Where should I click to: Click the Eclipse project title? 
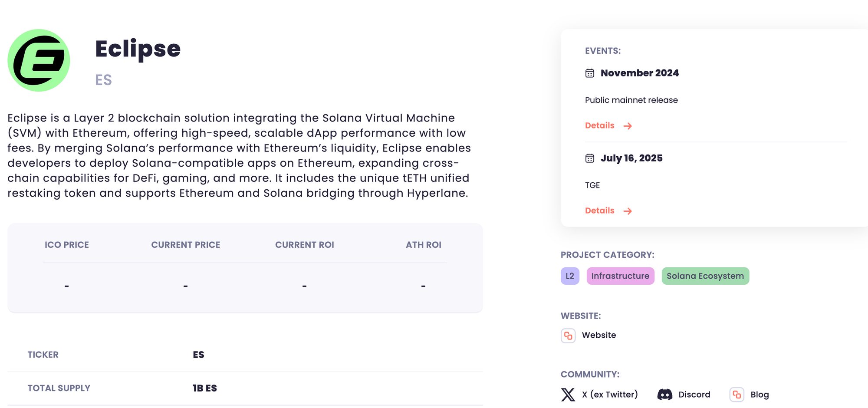[138, 49]
